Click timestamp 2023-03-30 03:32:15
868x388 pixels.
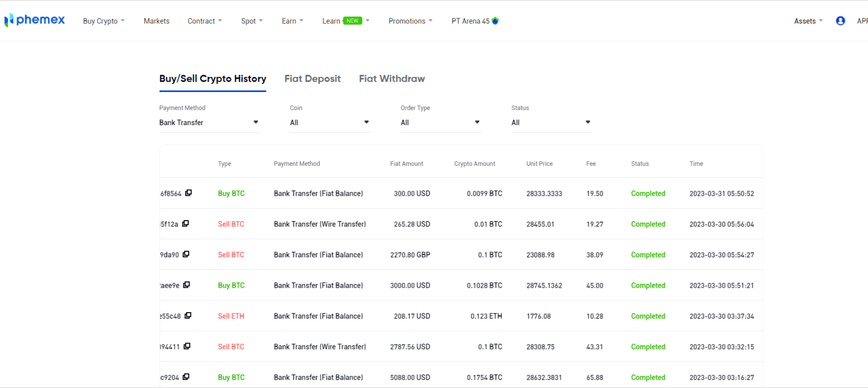[x=722, y=347]
